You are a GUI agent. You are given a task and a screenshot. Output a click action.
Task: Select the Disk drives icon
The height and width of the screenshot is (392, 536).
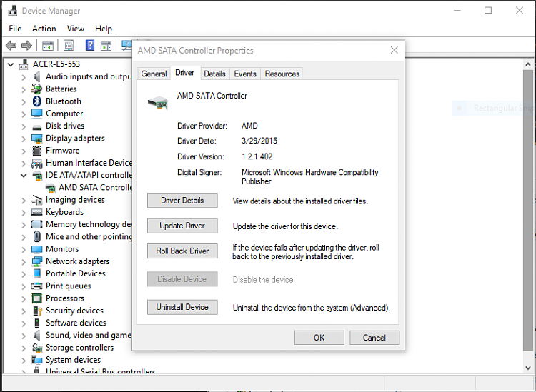point(37,126)
